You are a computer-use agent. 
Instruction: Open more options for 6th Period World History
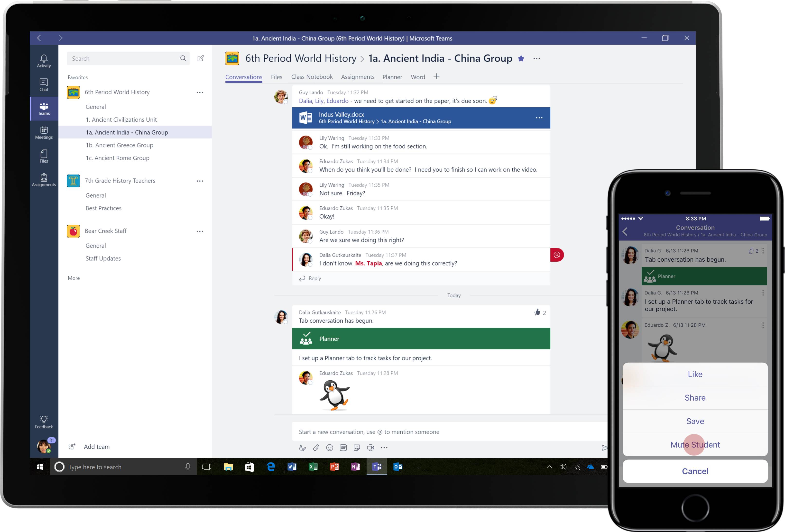(x=200, y=92)
